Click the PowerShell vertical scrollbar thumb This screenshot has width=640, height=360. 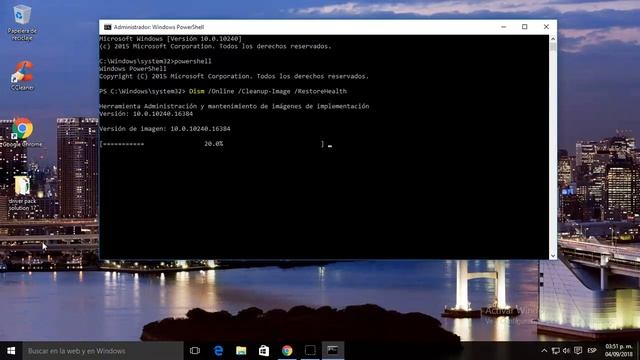[553, 47]
